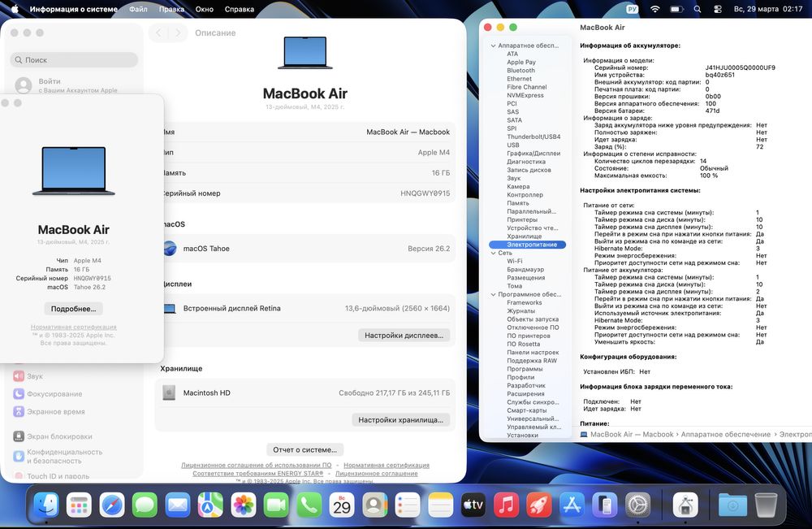Image resolution: width=812 pixels, height=529 pixels.
Task: Open Spotlight search from menu bar
Action: pos(698,9)
